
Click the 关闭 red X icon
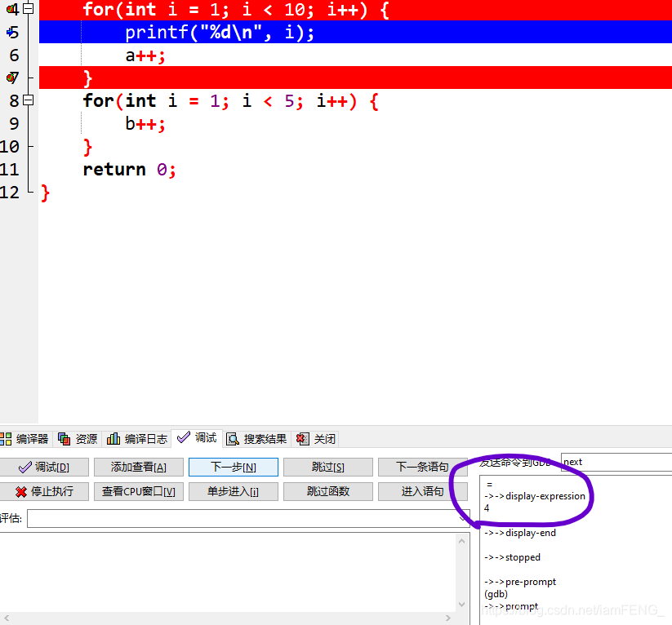tap(302, 439)
